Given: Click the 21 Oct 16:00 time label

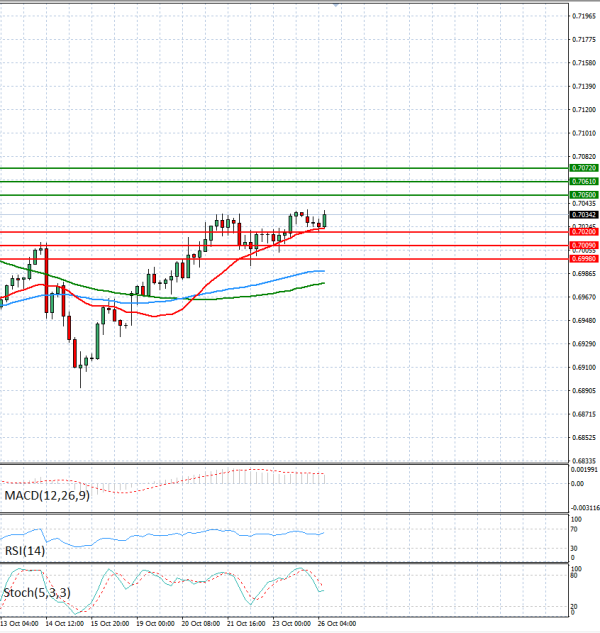Looking at the screenshot, I should click(246, 624).
